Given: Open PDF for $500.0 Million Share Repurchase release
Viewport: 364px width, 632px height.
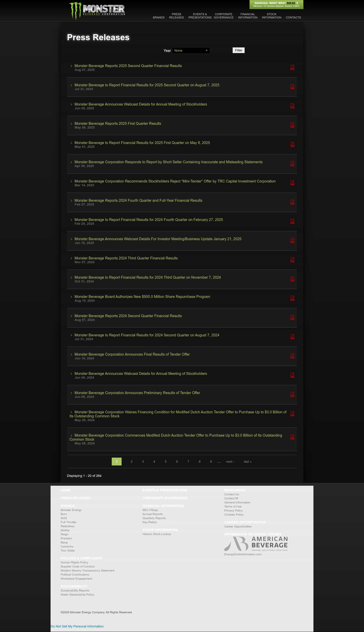Looking at the screenshot, I should pyautogui.click(x=292, y=298).
